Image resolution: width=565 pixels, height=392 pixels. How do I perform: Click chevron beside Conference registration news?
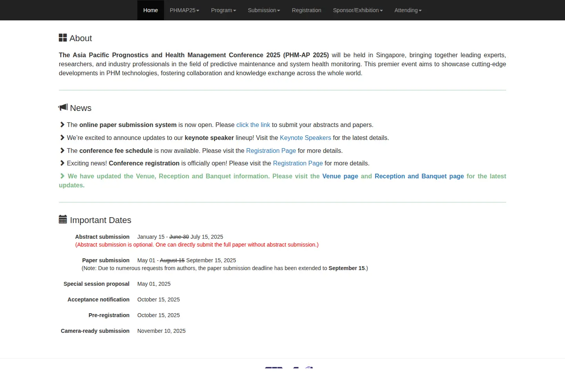pyautogui.click(x=62, y=163)
